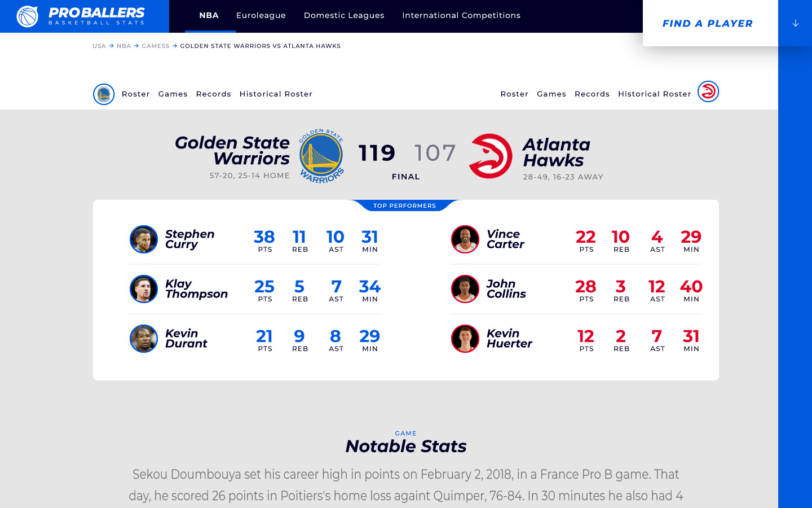The image size is (812, 508).
Task: Select the NBA tab
Action: click(209, 15)
